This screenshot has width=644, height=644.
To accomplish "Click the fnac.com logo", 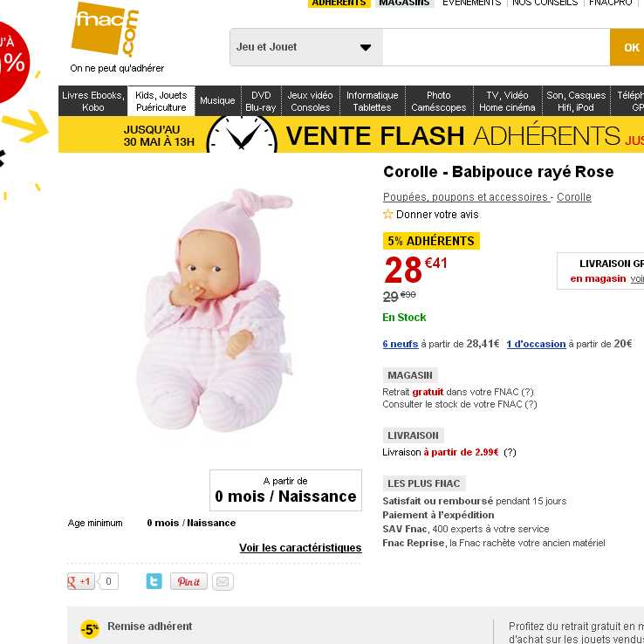I will [x=105, y=30].
